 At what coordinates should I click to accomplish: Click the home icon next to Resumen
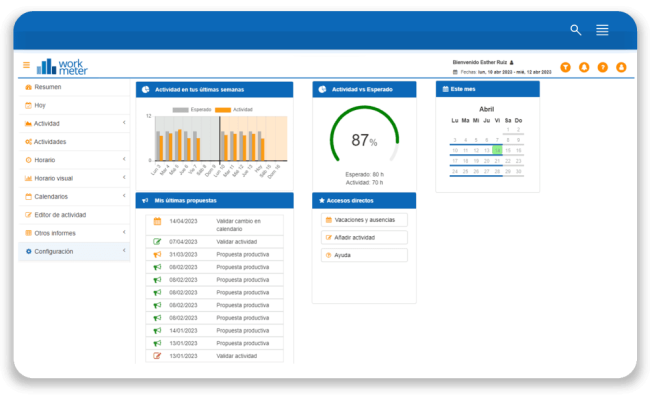[x=28, y=87]
